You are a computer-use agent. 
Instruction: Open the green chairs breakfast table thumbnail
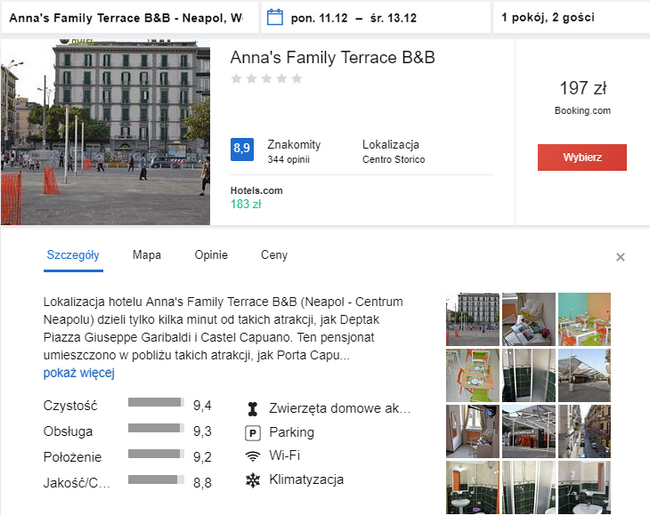473,375
